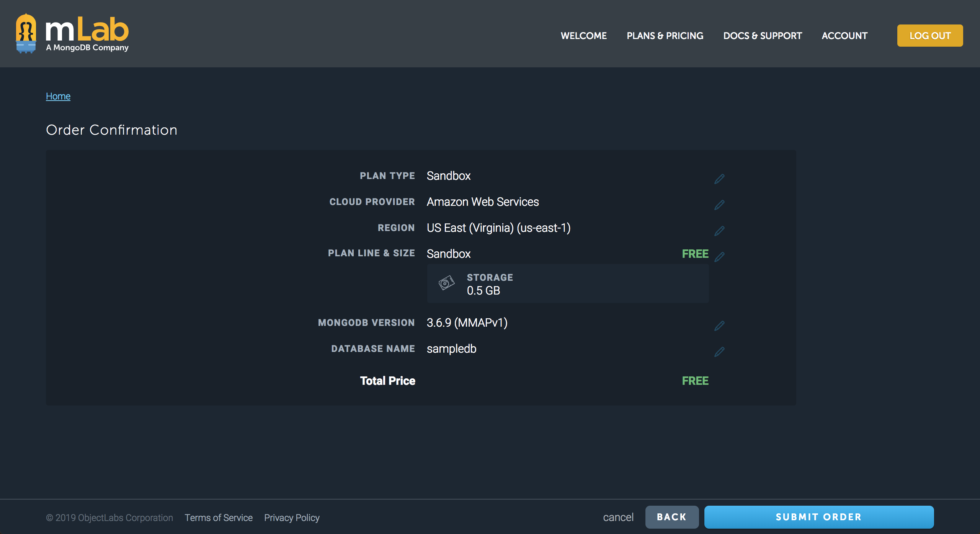Follow the Home breadcrumb link
This screenshot has width=980, height=534.
coord(58,96)
